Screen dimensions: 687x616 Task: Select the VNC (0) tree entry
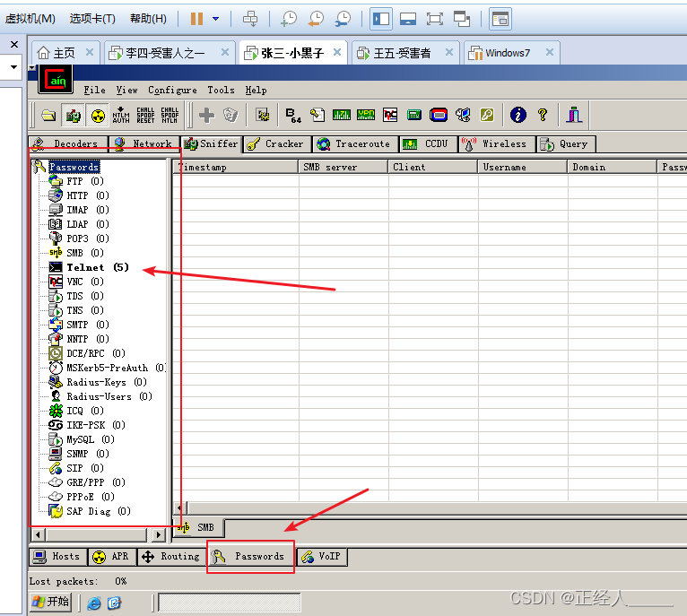coord(85,282)
